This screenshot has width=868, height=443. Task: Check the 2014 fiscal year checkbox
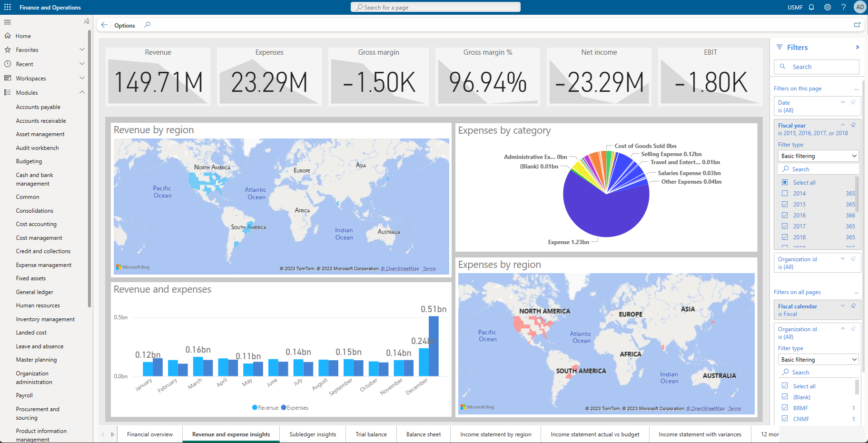coord(785,193)
